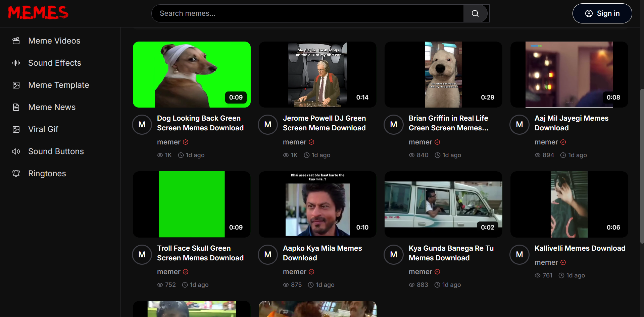
Task: Click the memer avatar on Brian Griffin video
Action: click(x=393, y=124)
